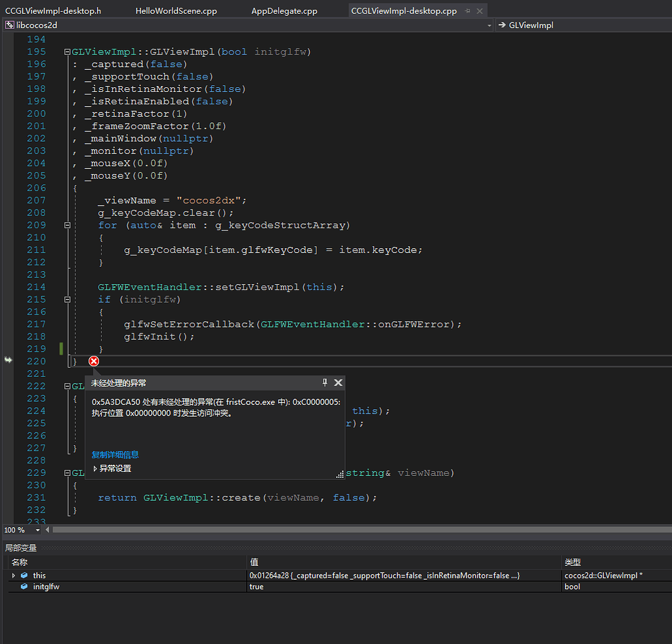This screenshot has width=672, height=644.
Task: Collapse the for loop at line 209
Action: [68, 225]
